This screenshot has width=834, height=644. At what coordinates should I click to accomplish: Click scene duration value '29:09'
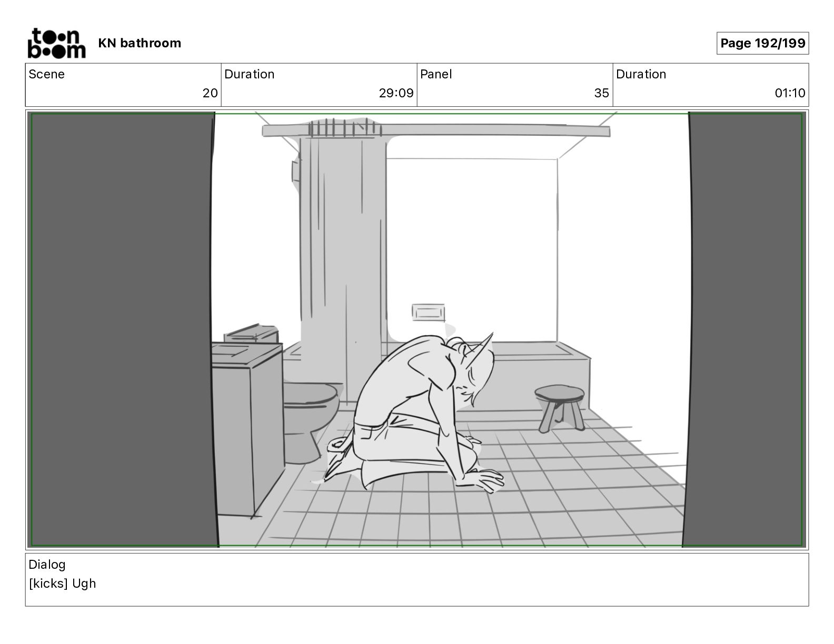pos(396,93)
